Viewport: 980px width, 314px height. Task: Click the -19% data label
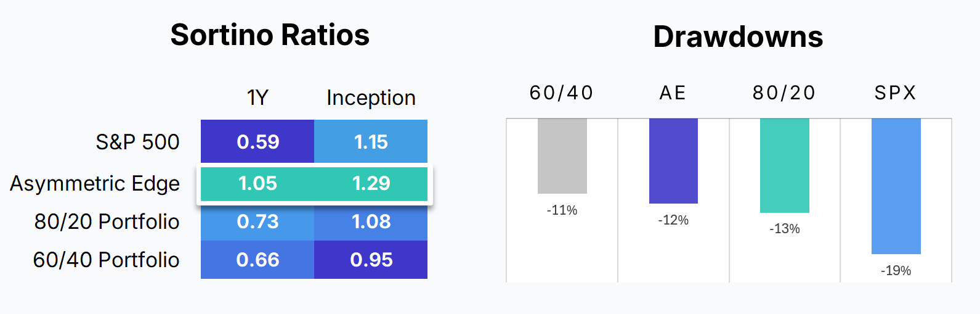896,271
